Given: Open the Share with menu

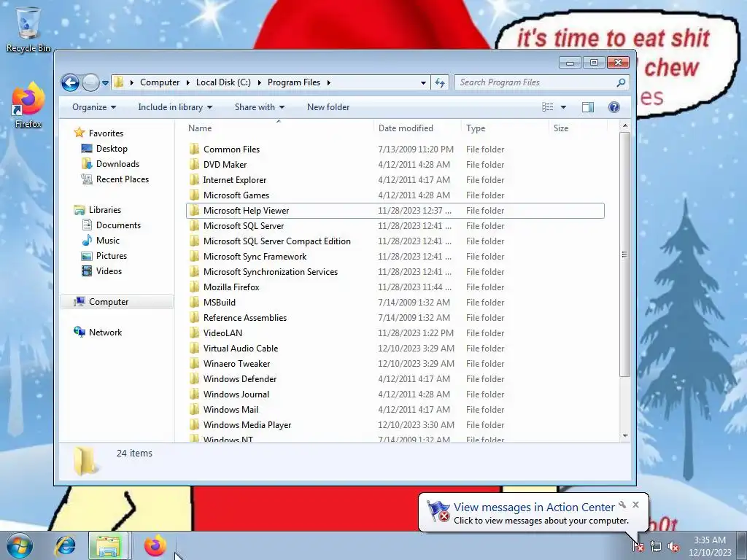Looking at the screenshot, I should click(x=259, y=107).
